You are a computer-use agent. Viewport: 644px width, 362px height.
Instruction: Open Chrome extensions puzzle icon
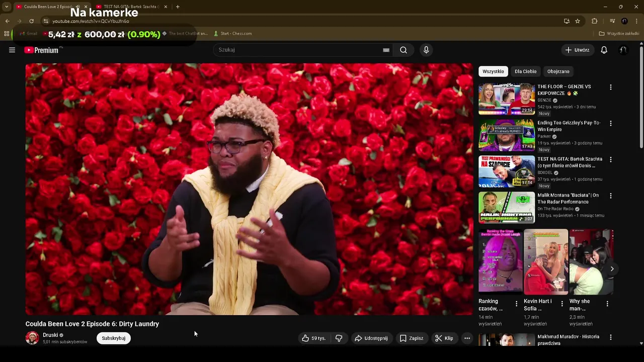pyautogui.click(x=594, y=21)
